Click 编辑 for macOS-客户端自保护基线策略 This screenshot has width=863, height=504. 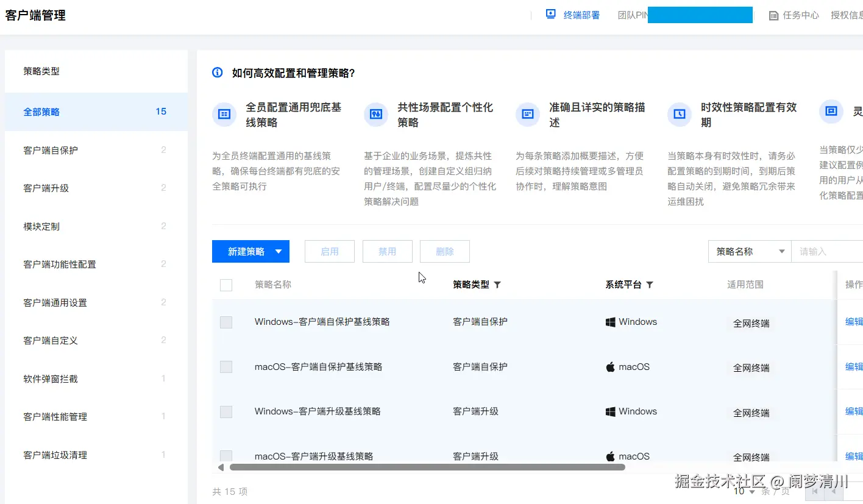pyautogui.click(x=854, y=367)
